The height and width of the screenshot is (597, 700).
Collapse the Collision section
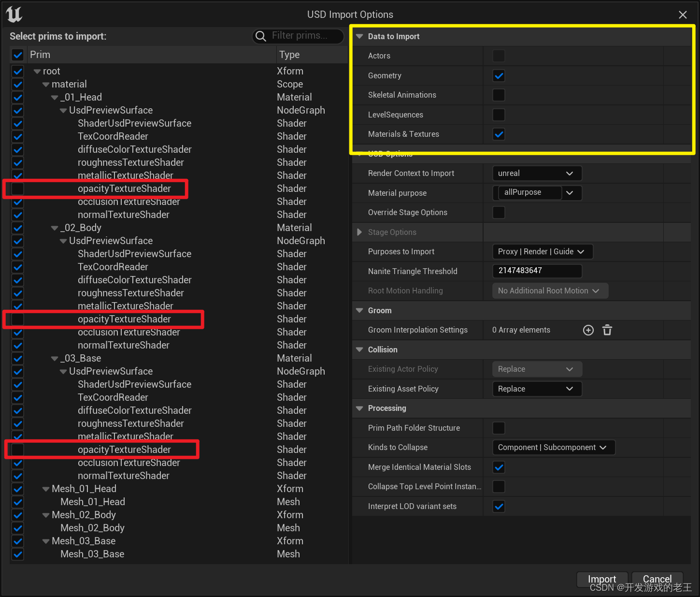coord(359,349)
